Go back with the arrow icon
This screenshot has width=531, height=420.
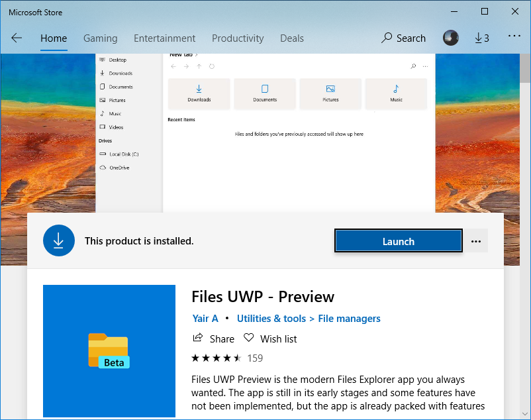point(17,38)
